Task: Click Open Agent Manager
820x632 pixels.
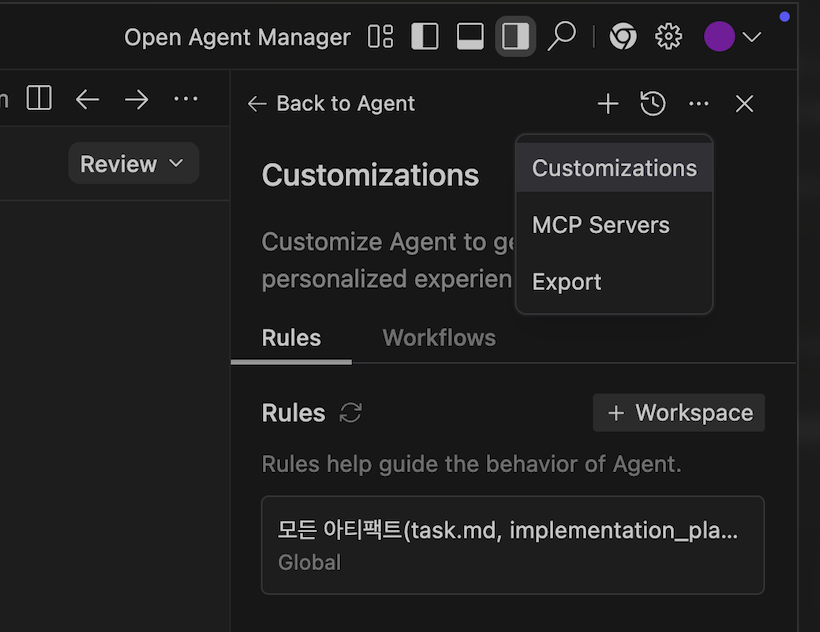Action: point(237,37)
